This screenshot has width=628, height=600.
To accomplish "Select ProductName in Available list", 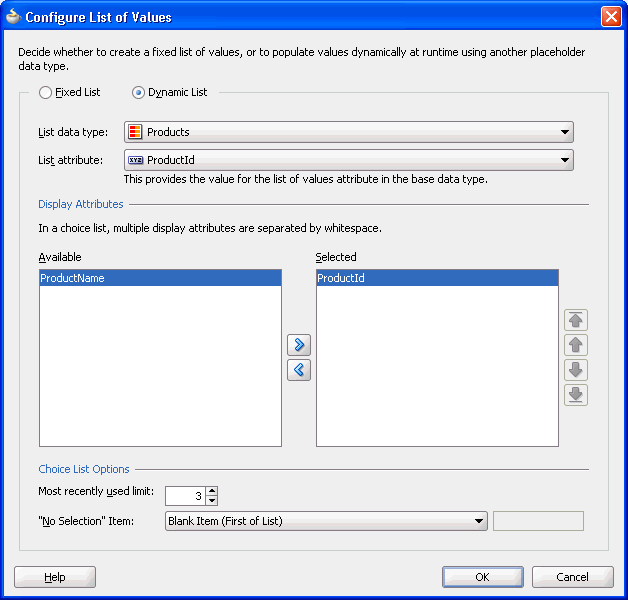I will click(160, 278).
